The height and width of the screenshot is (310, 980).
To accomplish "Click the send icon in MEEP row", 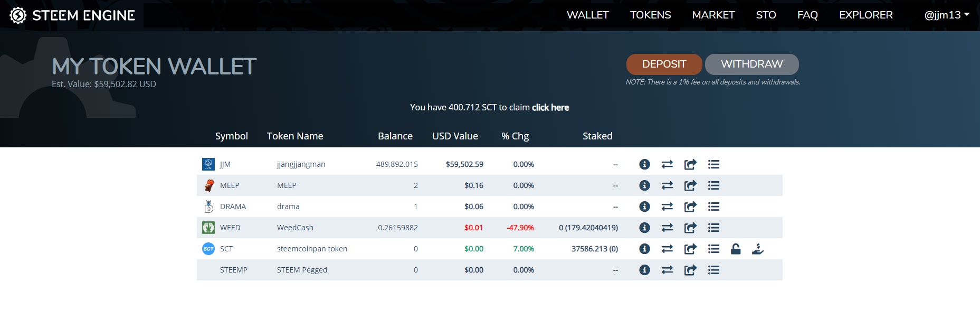I will pos(690,185).
